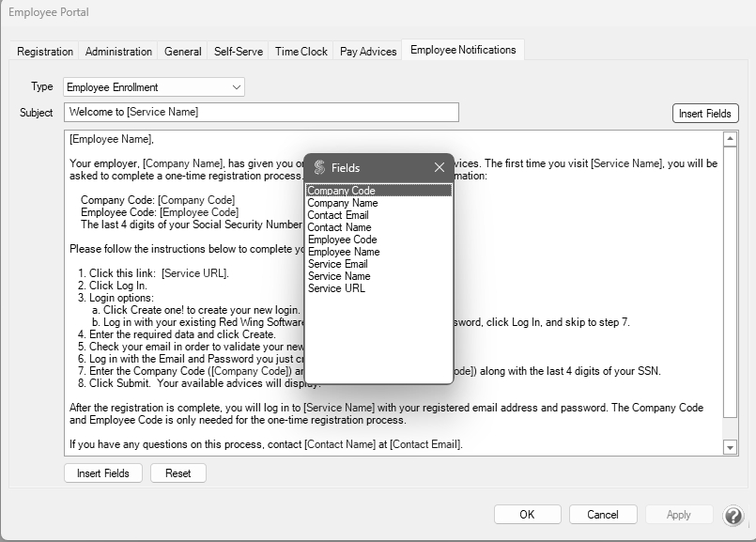
Task: Reset the notification message text
Action: 178,473
